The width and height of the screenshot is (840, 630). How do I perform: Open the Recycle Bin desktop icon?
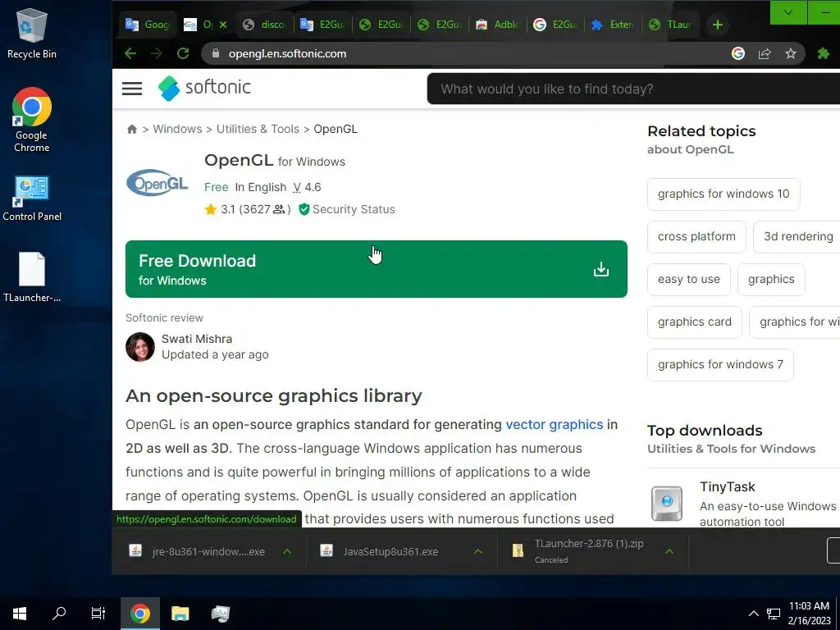click(32, 33)
